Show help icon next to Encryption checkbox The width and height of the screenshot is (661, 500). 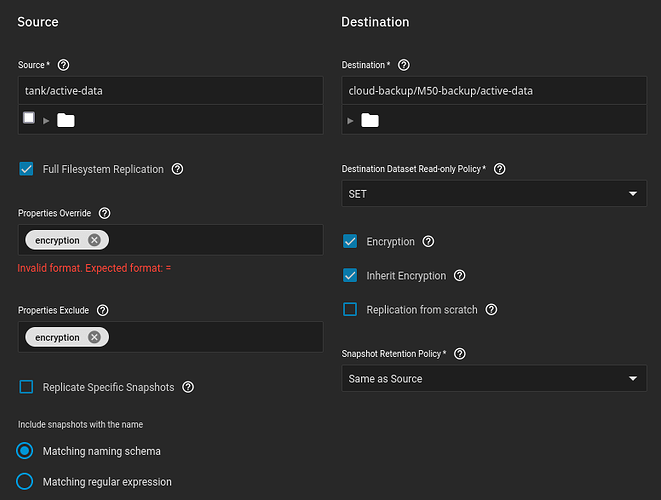pyautogui.click(x=428, y=242)
